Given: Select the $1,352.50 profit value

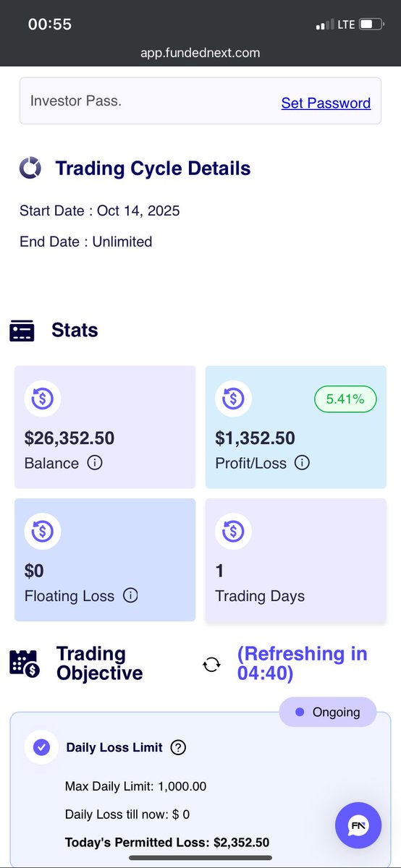Looking at the screenshot, I should (255, 438).
